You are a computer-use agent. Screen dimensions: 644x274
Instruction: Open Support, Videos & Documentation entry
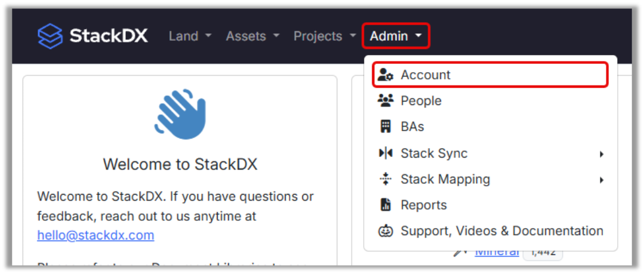[x=501, y=231]
